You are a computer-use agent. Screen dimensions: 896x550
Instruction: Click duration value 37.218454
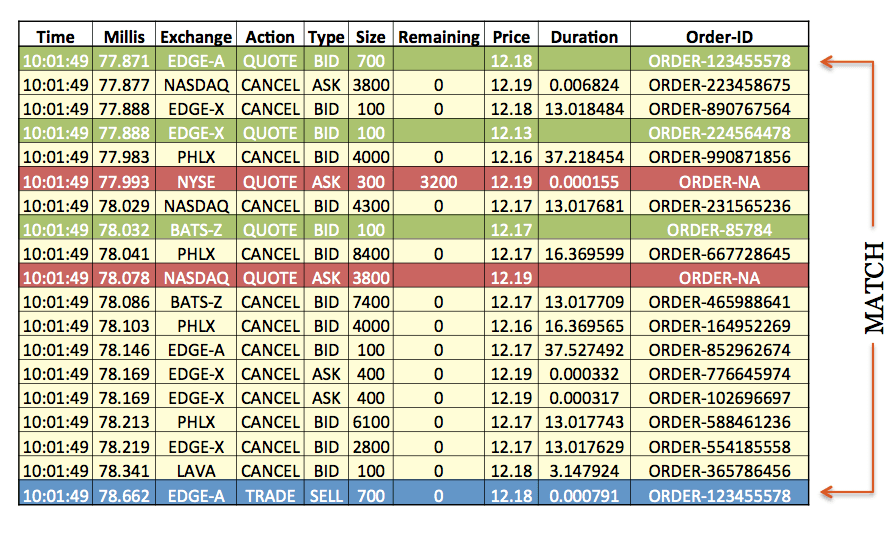pyautogui.click(x=584, y=157)
